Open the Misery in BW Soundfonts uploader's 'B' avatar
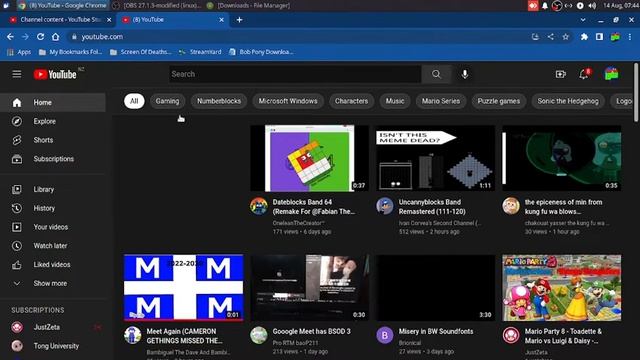This screenshot has height=360, width=640. coord(384,336)
